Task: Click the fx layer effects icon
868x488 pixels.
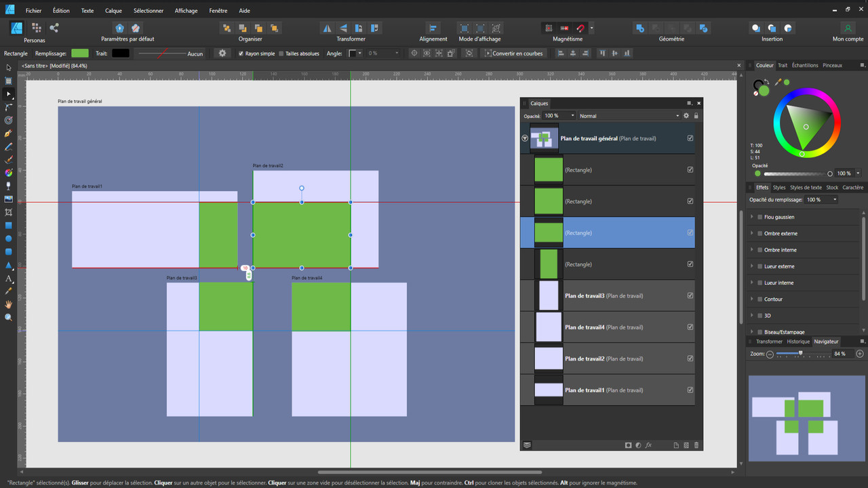Action: coord(648,445)
